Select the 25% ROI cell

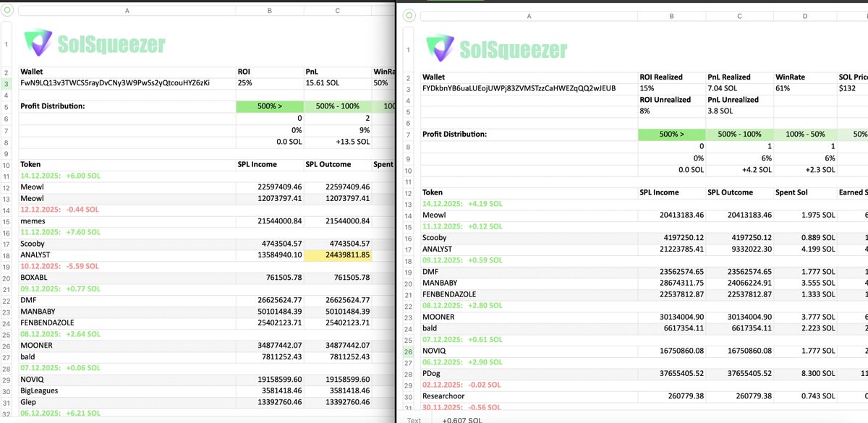(x=270, y=83)
